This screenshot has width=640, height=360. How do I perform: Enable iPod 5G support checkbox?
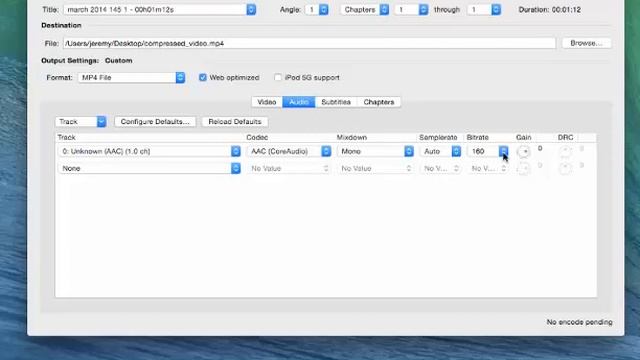point(278,78)
